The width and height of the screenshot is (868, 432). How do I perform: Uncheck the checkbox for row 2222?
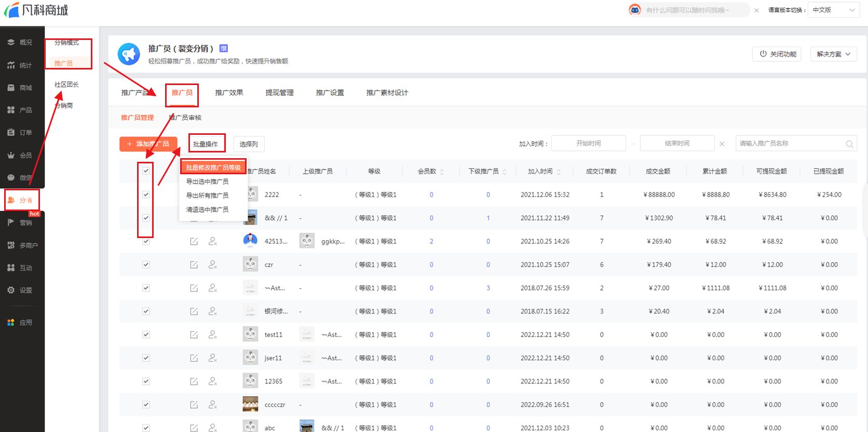click(146, 194)
